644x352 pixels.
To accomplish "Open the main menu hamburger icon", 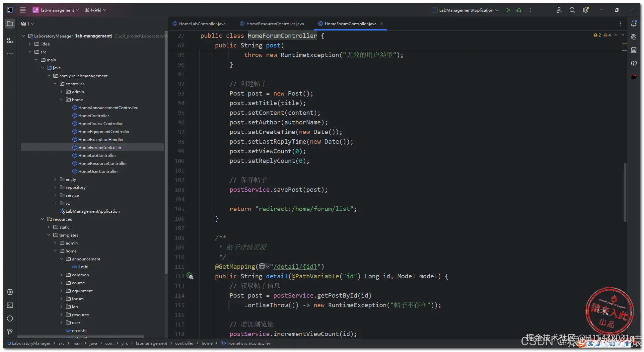I will coord(23,10).
